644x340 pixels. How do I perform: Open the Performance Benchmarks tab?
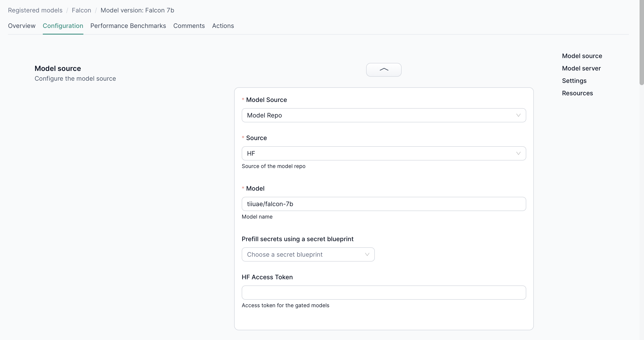pos(128,26)
